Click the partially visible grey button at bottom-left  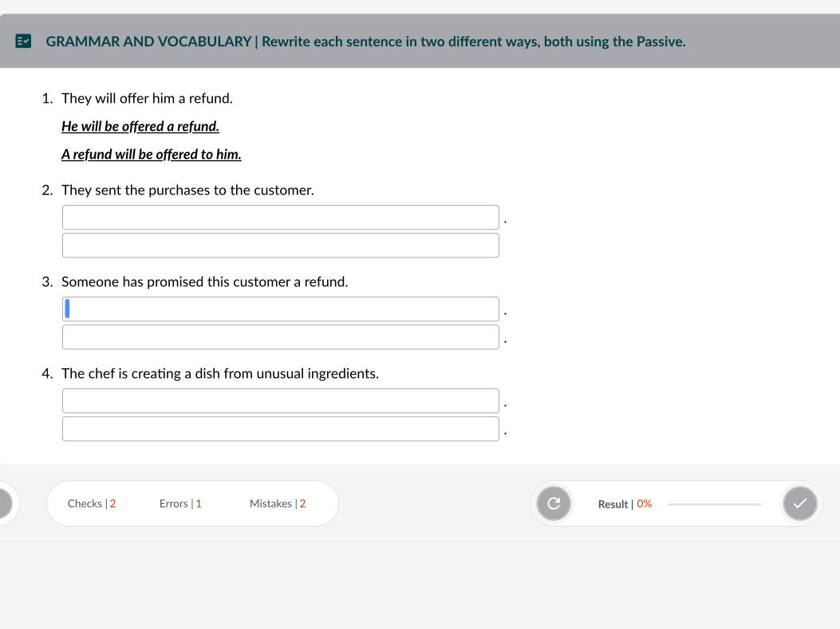(4, 504)
